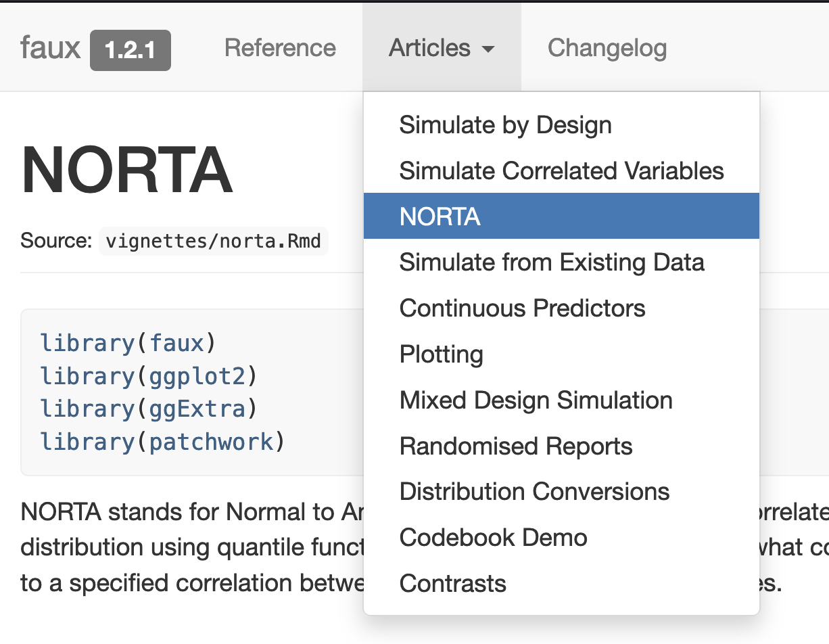
Task: Open the Continuous Predictors article
Action: pyautogui.click(x=522, y=308)
